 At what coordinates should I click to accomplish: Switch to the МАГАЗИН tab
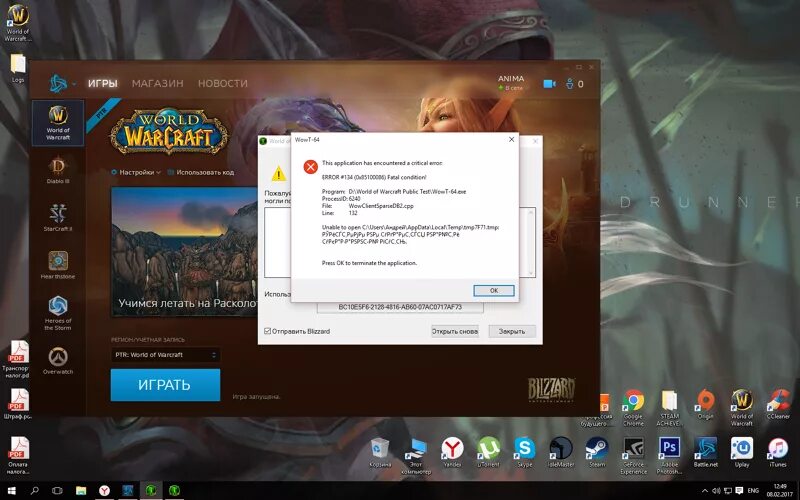157,83
